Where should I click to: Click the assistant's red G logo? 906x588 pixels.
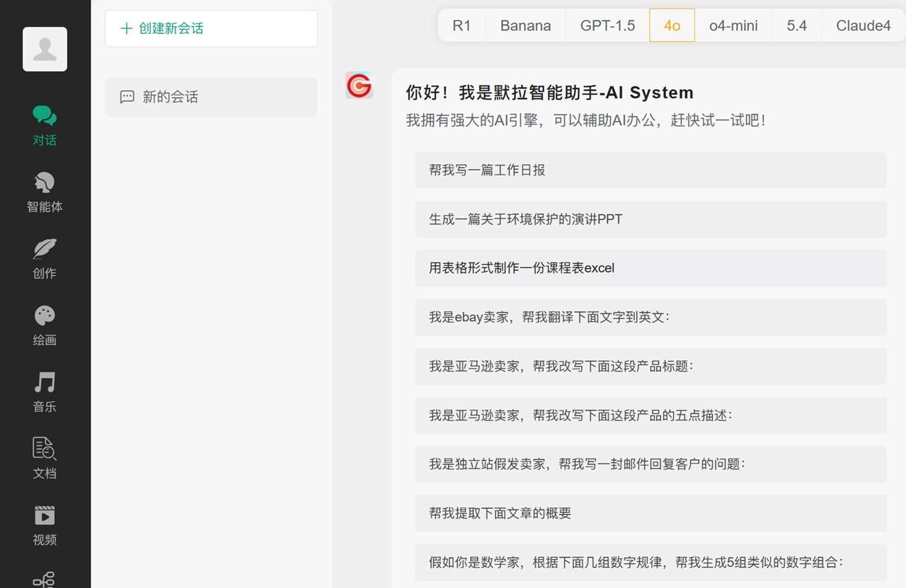[x=359, y=86]
